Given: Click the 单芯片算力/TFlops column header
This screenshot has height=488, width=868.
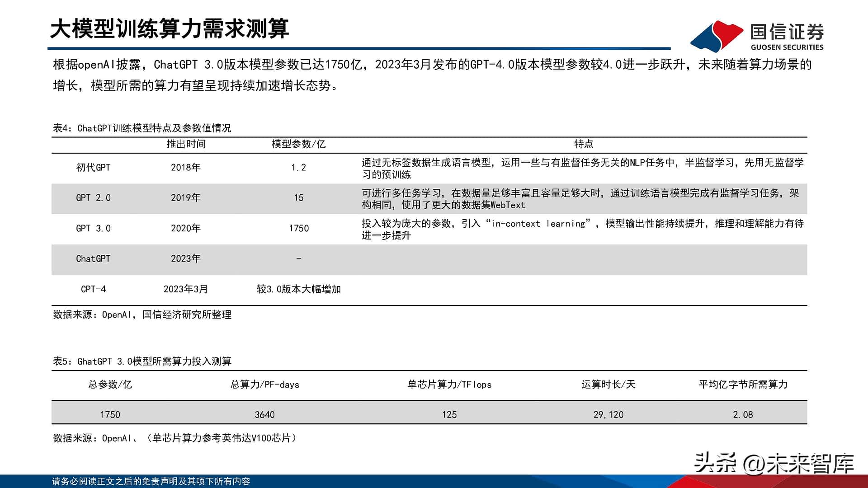Looking at the screenshot, I should tap(449, 385).
